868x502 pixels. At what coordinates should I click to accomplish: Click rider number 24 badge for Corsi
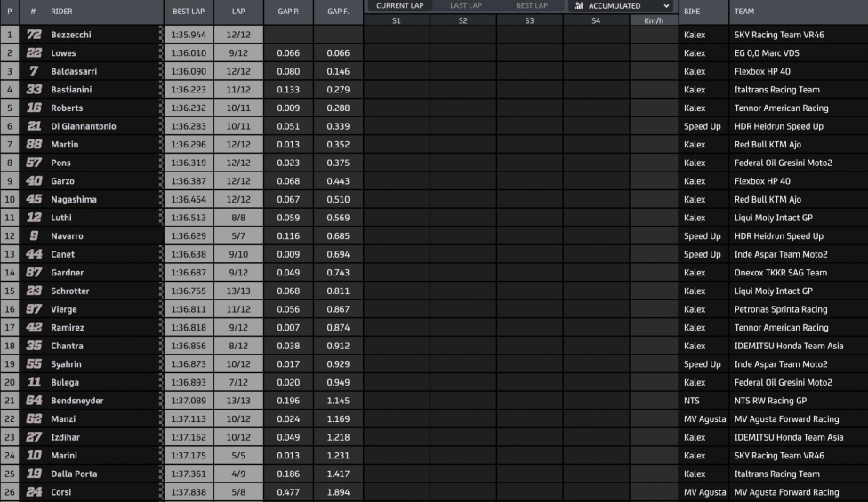tap(34, 491)
